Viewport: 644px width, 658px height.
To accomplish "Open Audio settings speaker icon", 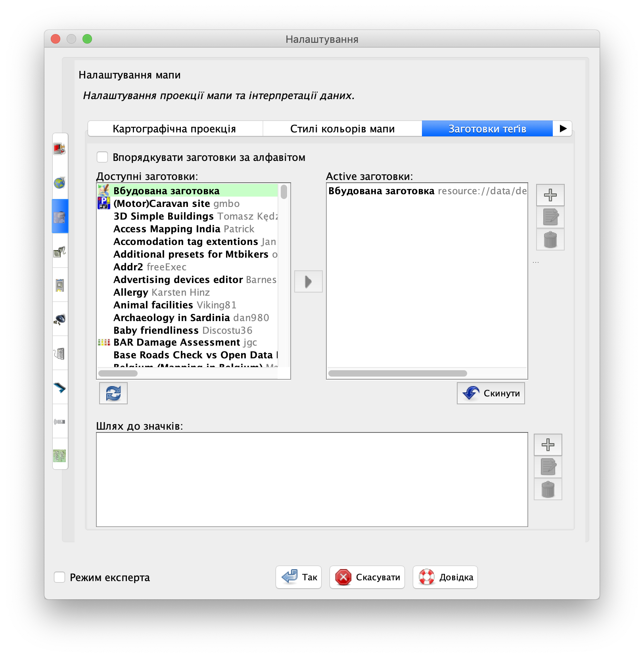I will tap(59, 319).
